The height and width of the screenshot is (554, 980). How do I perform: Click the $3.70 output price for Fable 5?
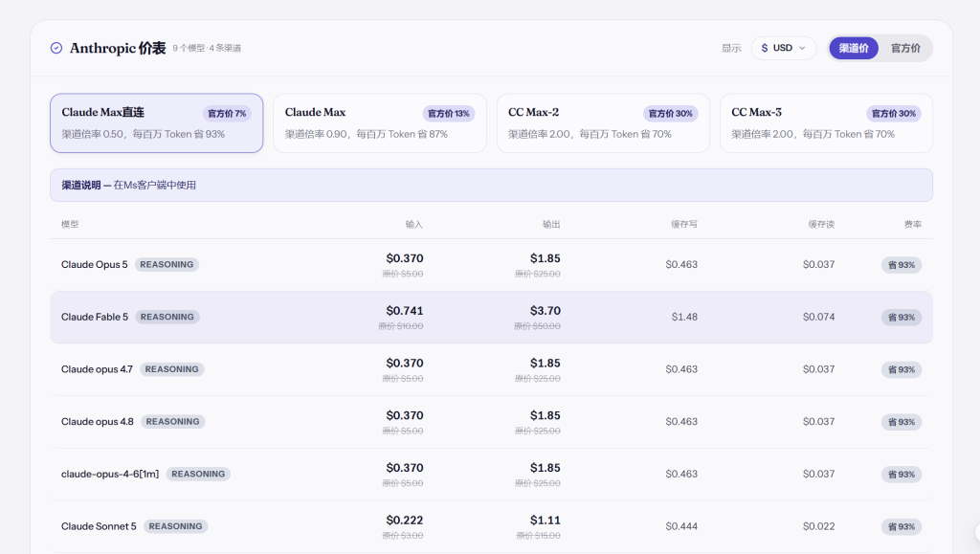click(x=545, y=311)
